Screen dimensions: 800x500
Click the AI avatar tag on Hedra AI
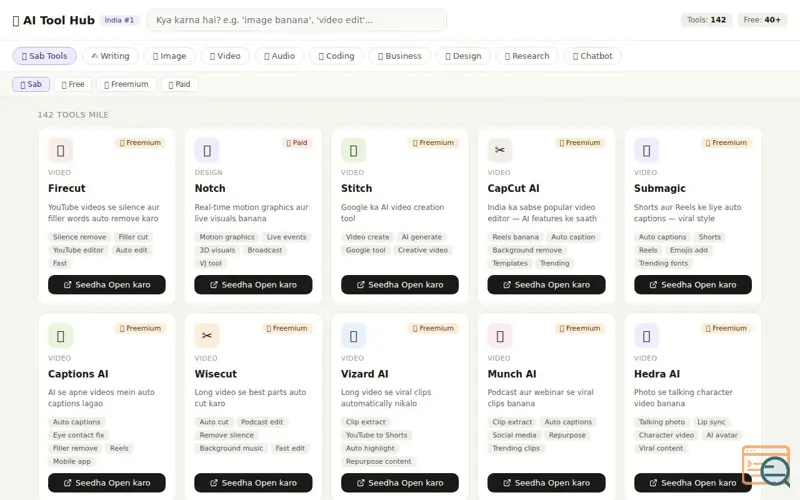pyautogui.click(x=721, y=435)
